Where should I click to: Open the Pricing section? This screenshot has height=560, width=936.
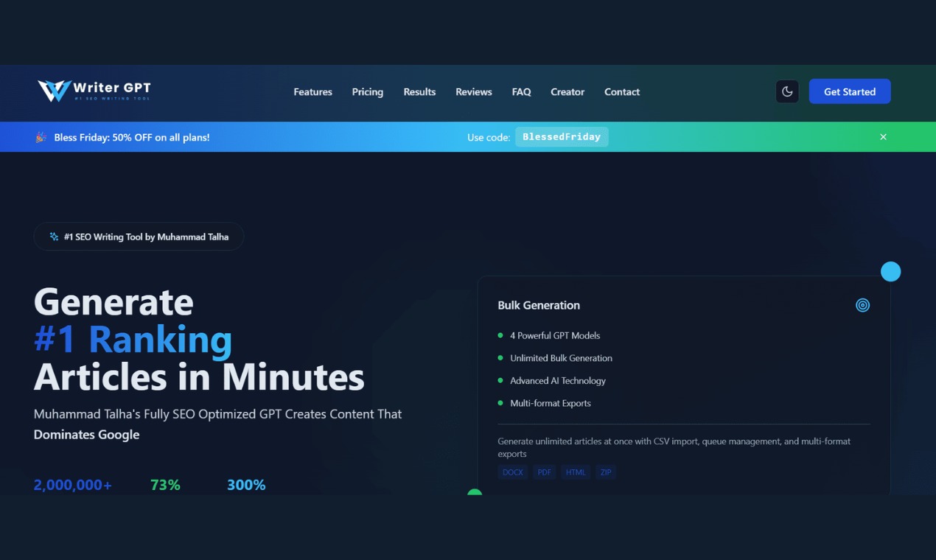click(x=367, y=91)
